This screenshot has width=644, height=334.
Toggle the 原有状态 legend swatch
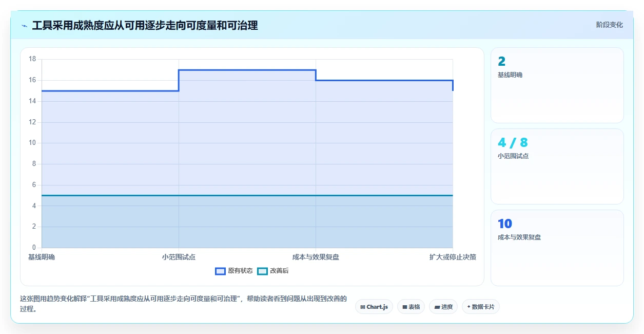click(220, 271)
